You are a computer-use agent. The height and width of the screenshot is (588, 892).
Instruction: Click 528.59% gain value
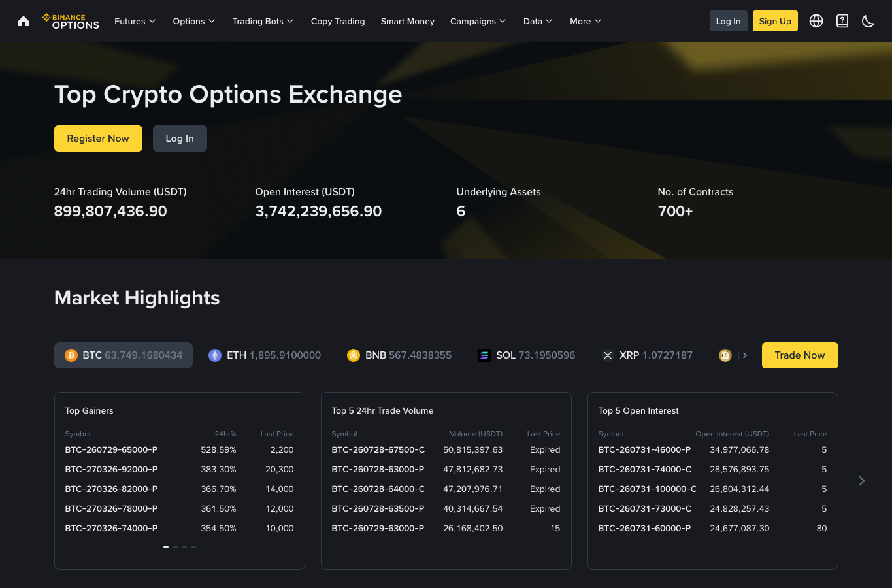218,449
